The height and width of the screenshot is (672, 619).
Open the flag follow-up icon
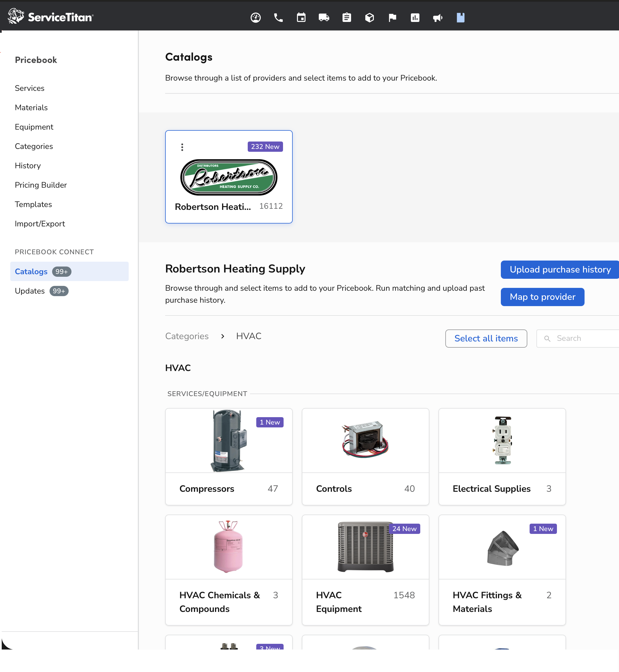pos(392,17)
